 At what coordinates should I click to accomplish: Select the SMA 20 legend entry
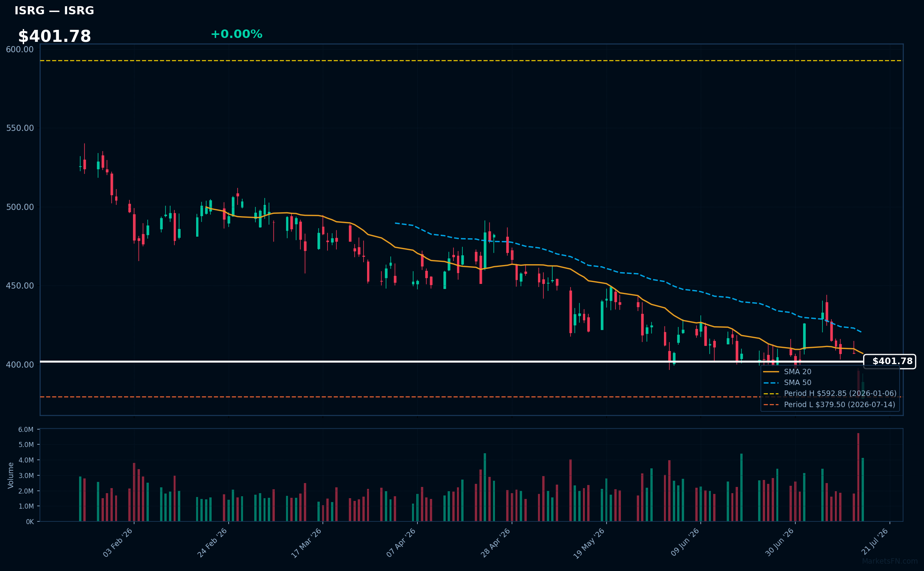pos(787,372)
